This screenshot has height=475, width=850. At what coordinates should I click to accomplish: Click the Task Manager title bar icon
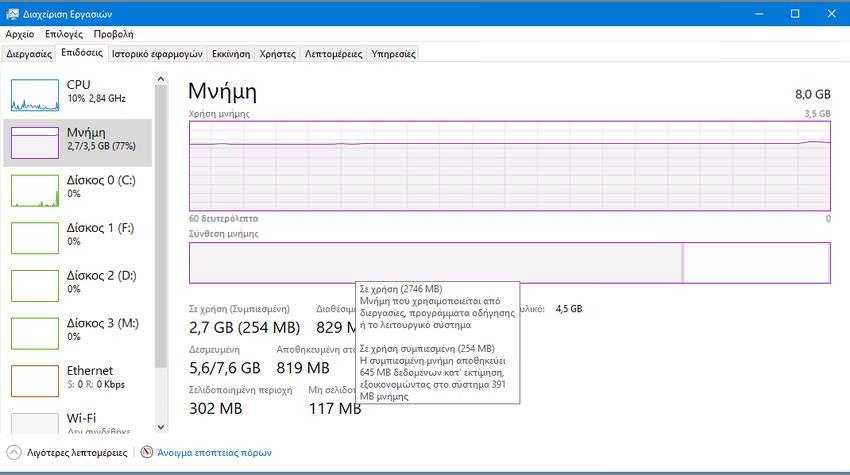point(12,14)
